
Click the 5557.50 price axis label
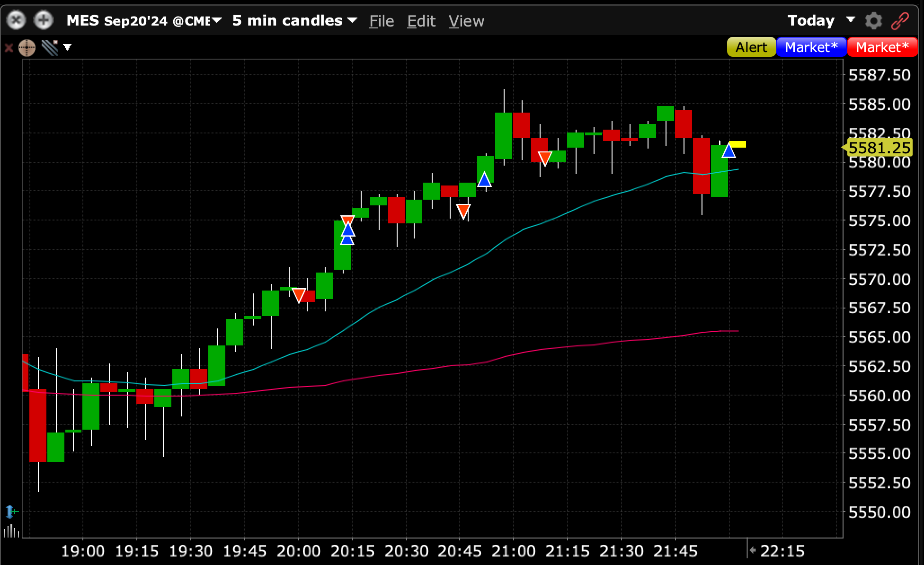pos(880,425)
